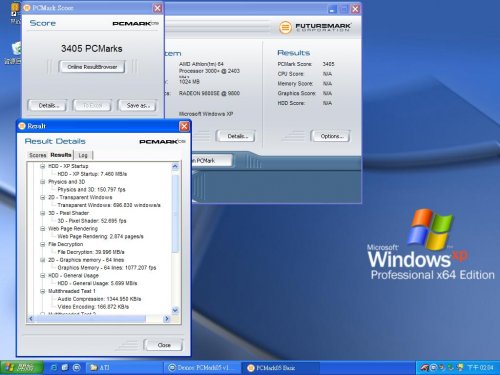Collapse the 2D - Transparent Windows node

(43, 197)
